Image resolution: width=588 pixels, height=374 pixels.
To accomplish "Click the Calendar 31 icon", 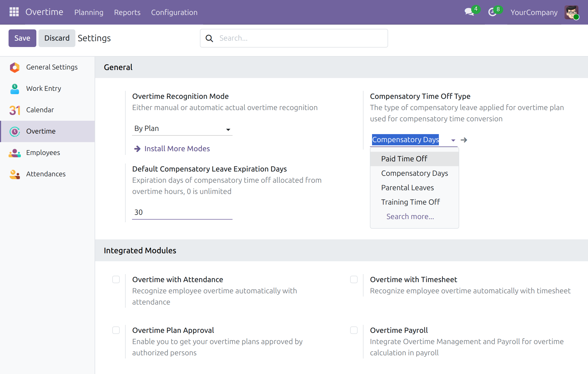I will [15, 110].
